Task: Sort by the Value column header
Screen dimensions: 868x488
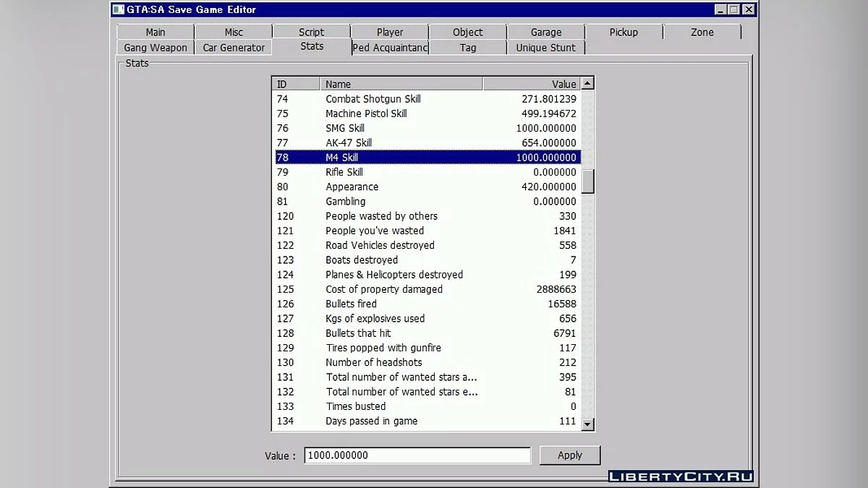Action: [532, 84]
